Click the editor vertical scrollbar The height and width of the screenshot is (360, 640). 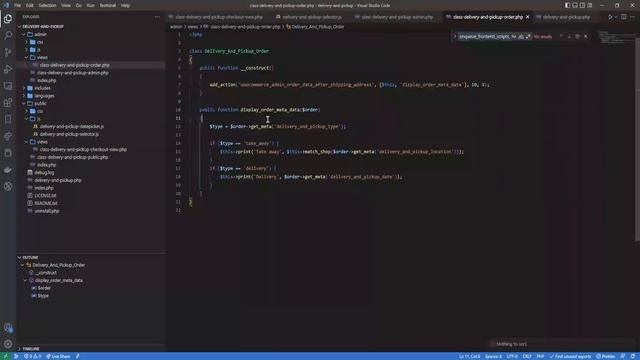638,139
